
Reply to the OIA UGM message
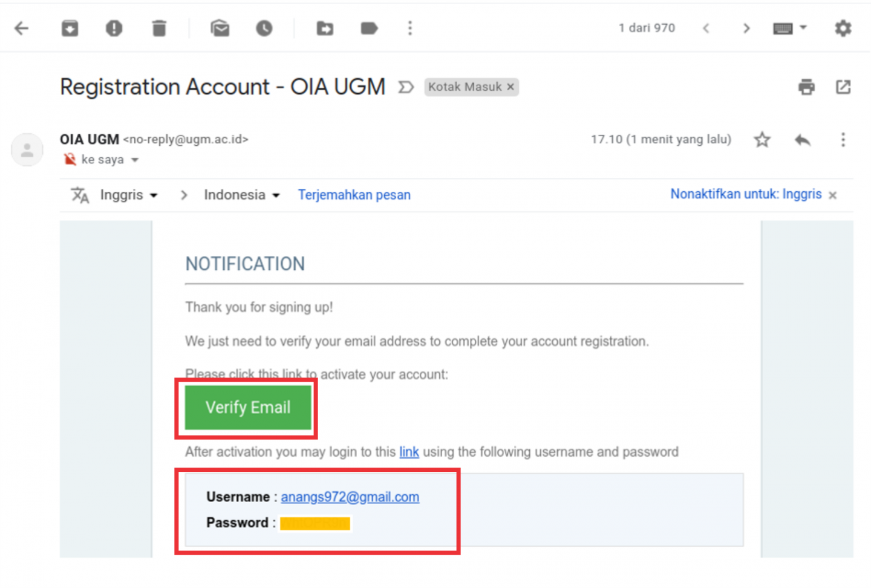point(803,140)
